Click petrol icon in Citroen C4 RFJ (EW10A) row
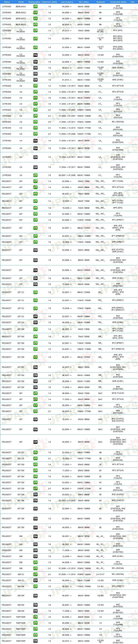This screenshot has width=138, height=644. pyautogui.click(x=35, y=122)
